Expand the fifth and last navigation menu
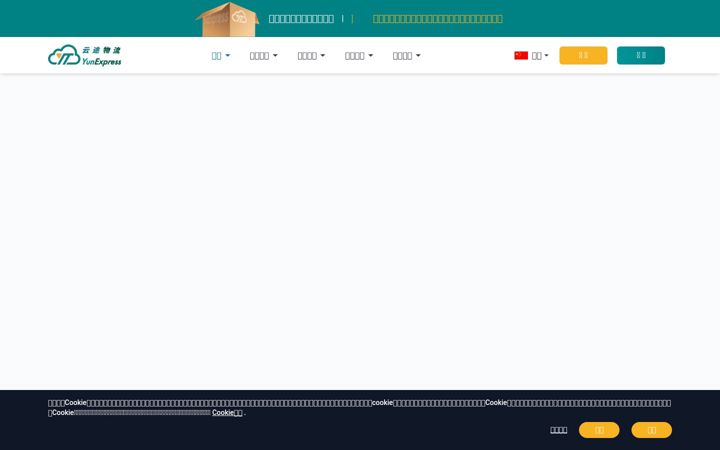The height and width of the screenshot is (450, 720). [407, 56]
